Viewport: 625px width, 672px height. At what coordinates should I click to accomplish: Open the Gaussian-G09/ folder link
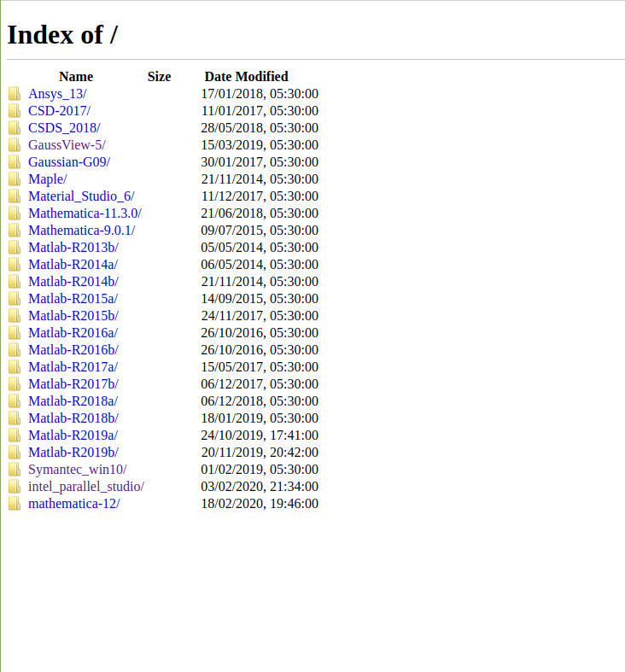69,162
